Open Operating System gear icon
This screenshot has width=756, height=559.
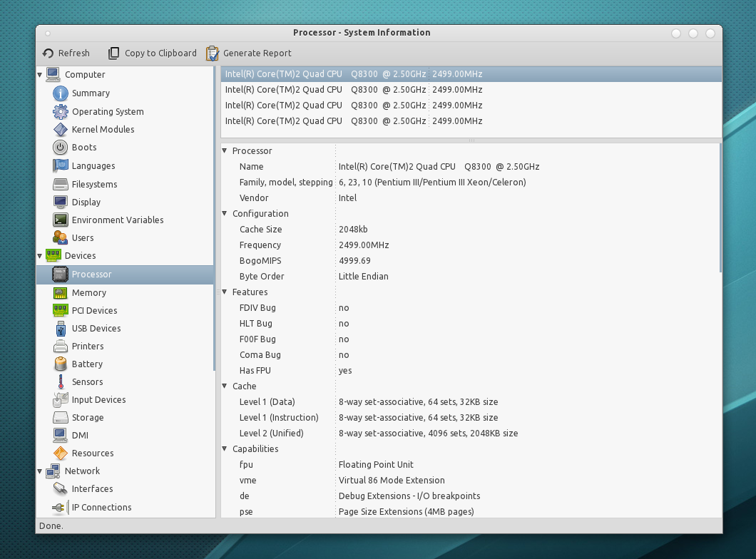(x=61, y=111)
